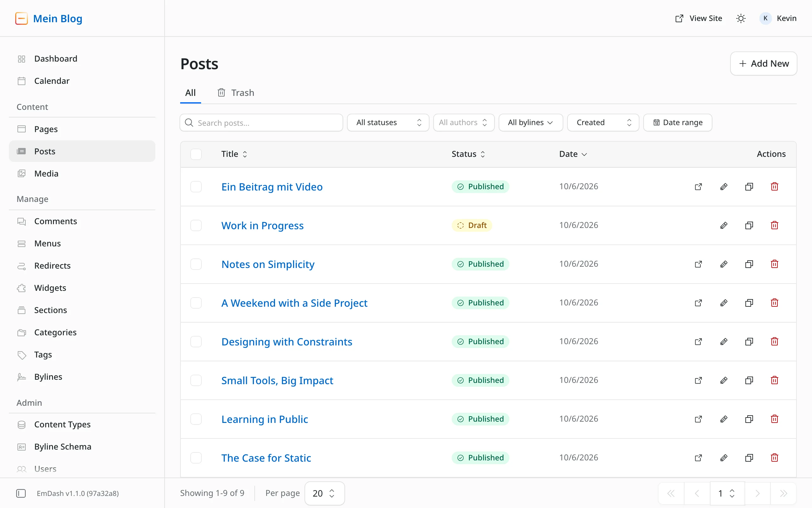Duplicate the Small Tools, Big Impact post
Screen dimensions: 812x508
[749, 380]
